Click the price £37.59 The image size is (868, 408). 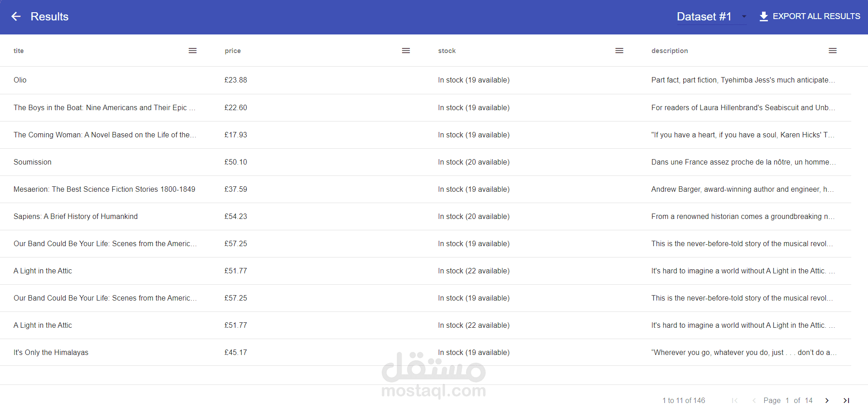point(236,189)
